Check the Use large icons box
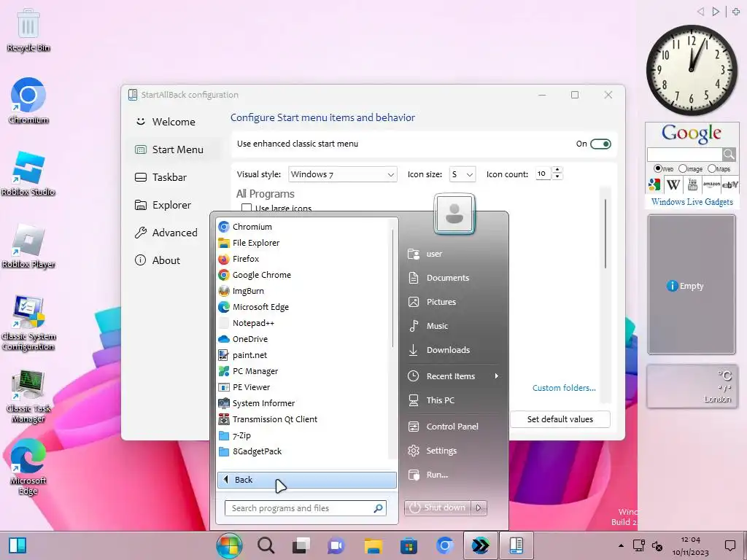 (247, 208)
